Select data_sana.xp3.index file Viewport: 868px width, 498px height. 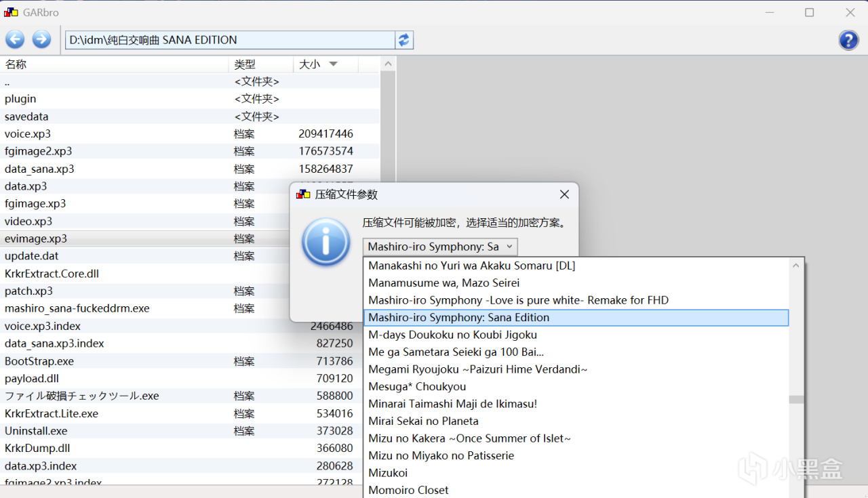(181, 344)
